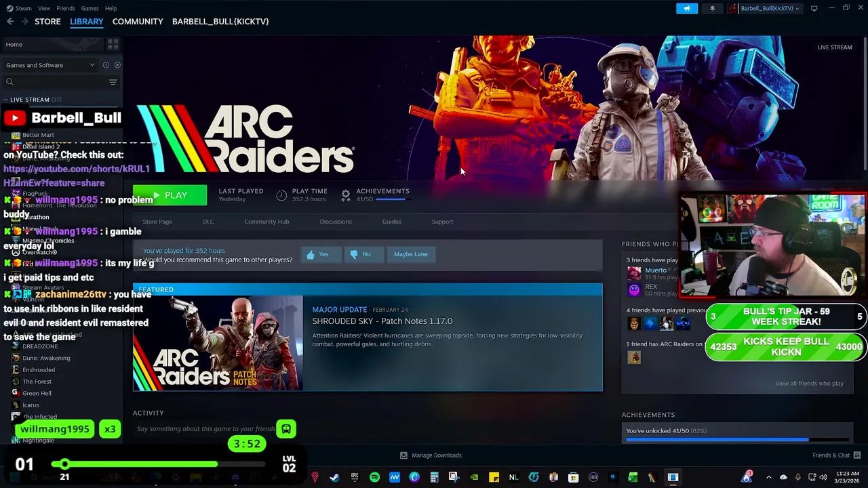Go to the COMMUNITY tab
Viewport: 868px width, 488px height.
click(x=138, y=22)
